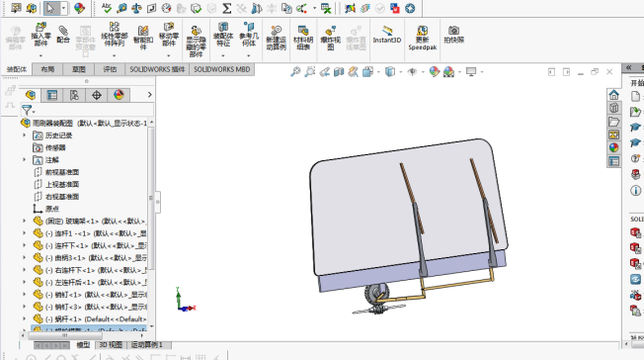
Task: Open the view orientation dropdown arrow
Action: (378, 72)
